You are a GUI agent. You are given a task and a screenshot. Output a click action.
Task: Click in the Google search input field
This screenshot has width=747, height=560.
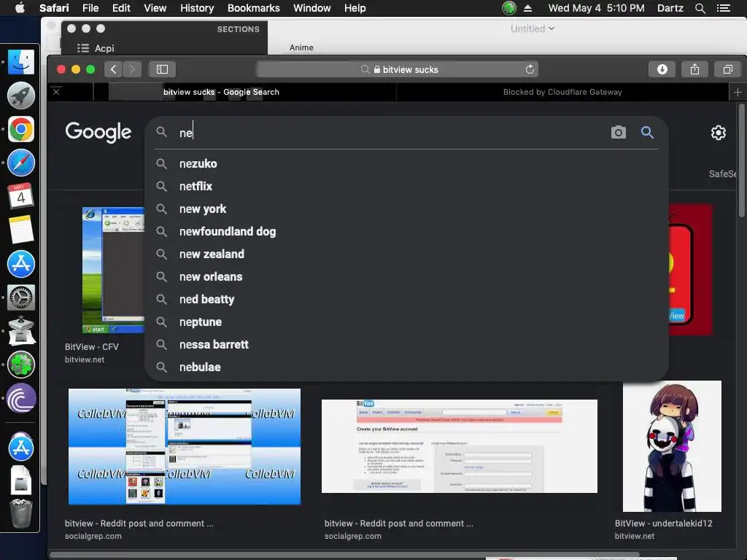tap(391, 133)
